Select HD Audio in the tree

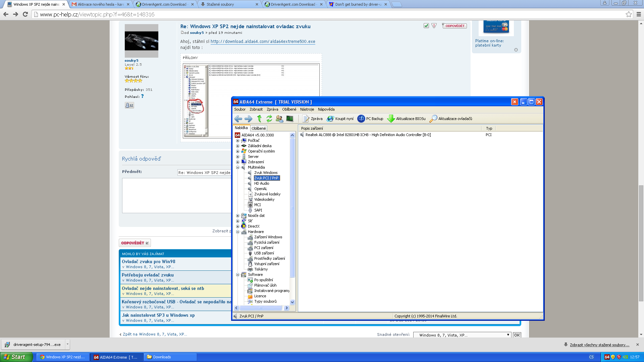[261, 183]
